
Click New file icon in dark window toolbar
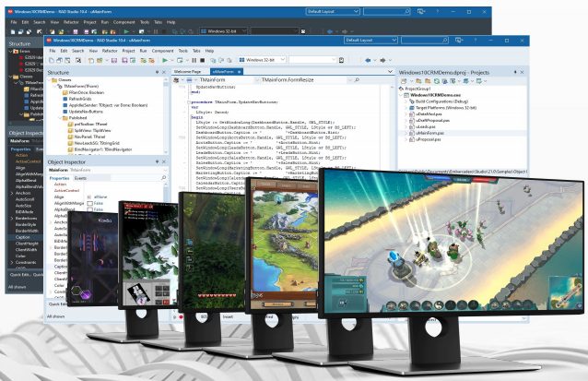pos(13,32)
